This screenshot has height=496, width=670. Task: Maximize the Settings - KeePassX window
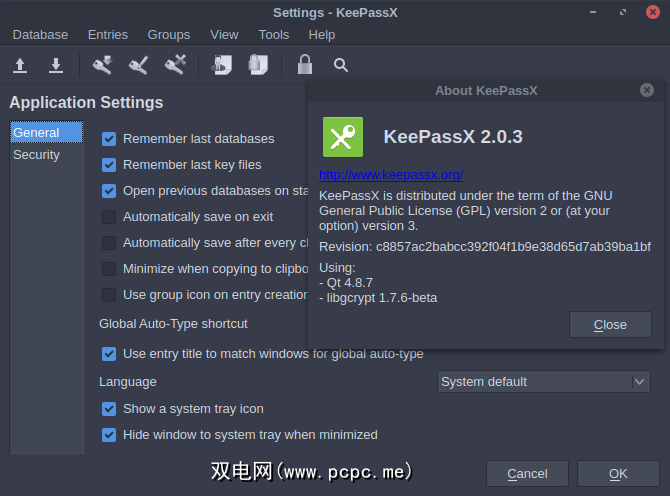tap(623, 12)
